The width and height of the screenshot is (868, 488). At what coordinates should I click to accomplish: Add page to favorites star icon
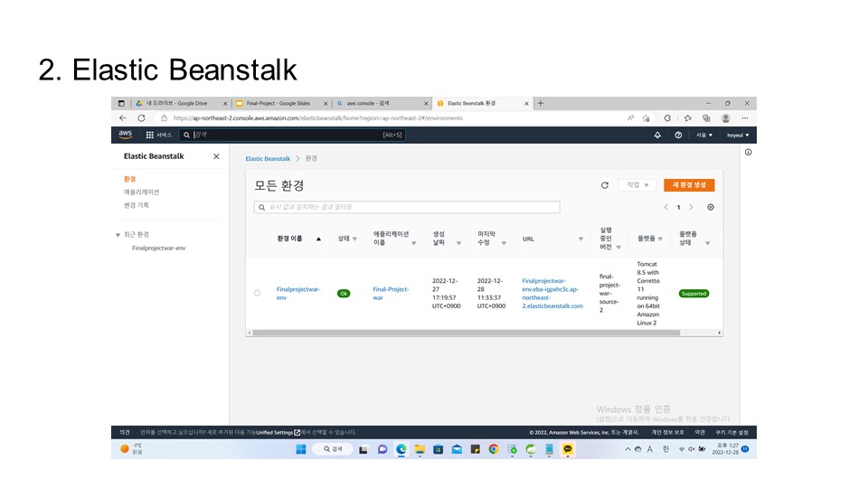(x=646, y=117)
